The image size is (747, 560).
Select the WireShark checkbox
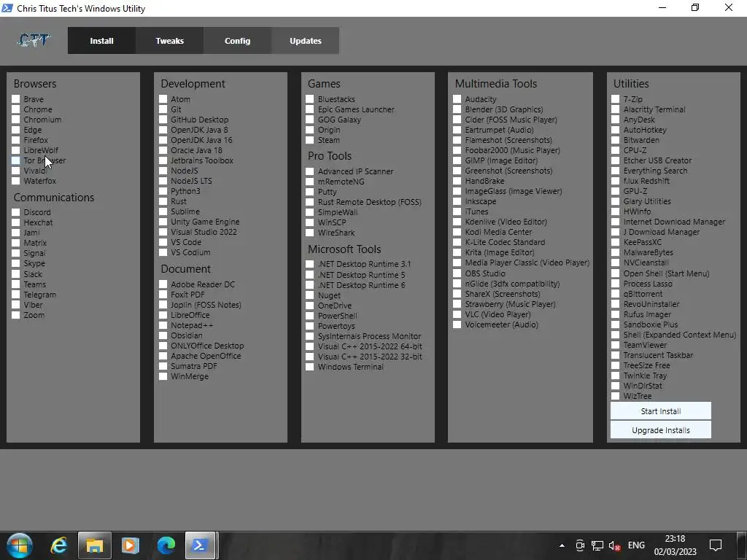pos(309,233)
